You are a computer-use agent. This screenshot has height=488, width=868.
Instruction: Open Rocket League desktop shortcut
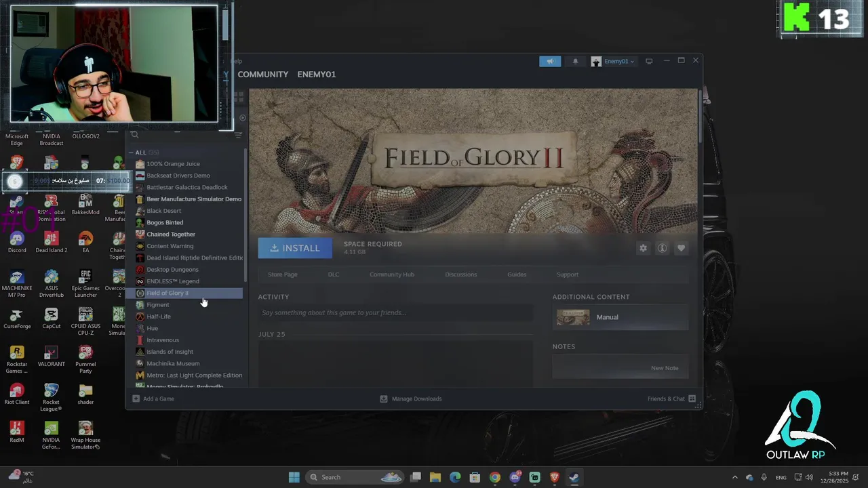click(x=51, y=397)
